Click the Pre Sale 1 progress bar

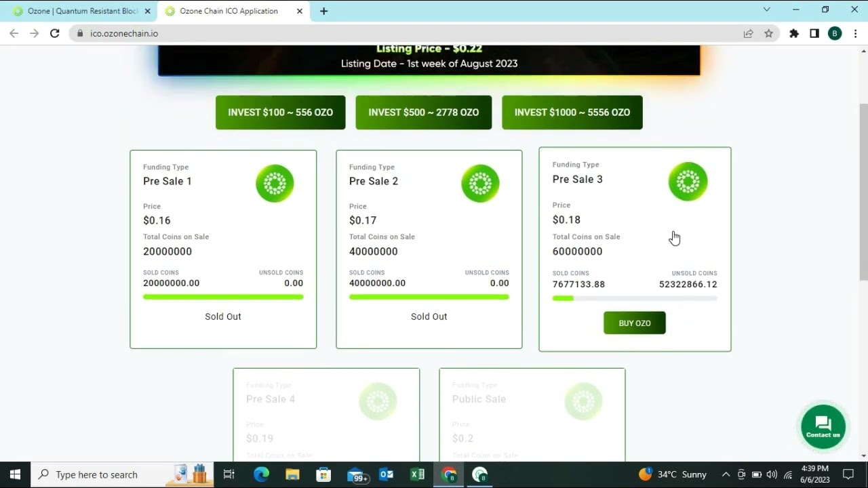click(223, 297)
